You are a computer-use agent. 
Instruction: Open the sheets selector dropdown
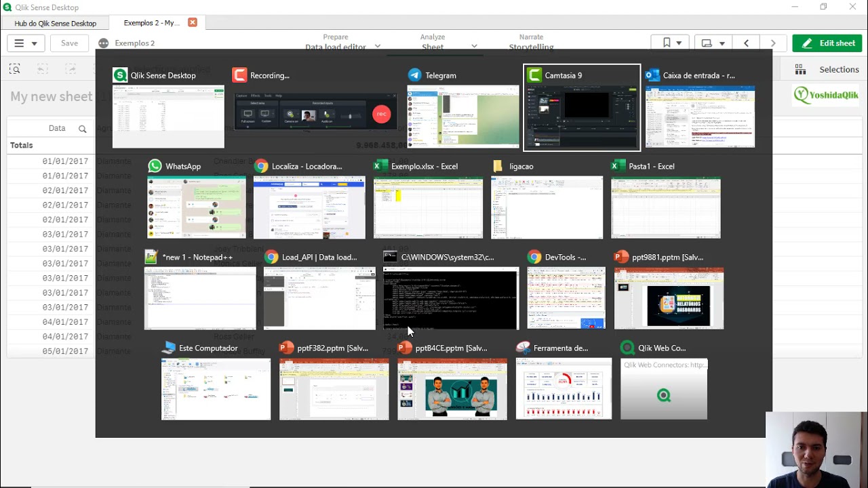(712, 43)
